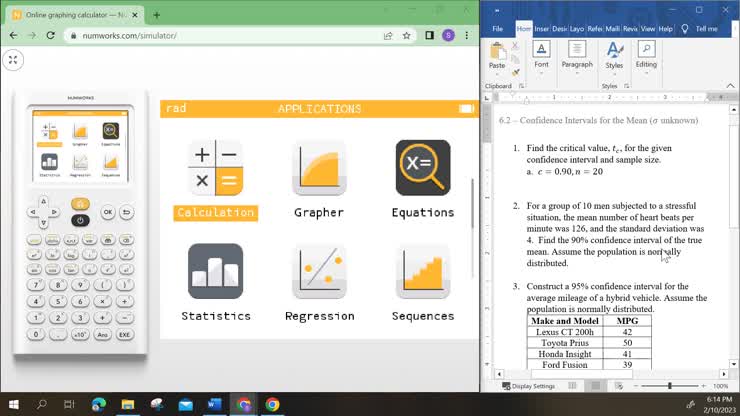Open Microsoft Edge from the taskbar

click(x=99, y=405)
